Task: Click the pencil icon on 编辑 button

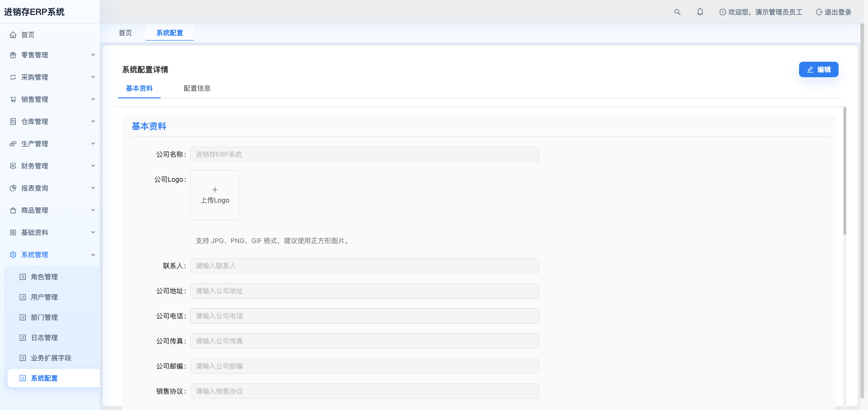Action: click(810, 69)
